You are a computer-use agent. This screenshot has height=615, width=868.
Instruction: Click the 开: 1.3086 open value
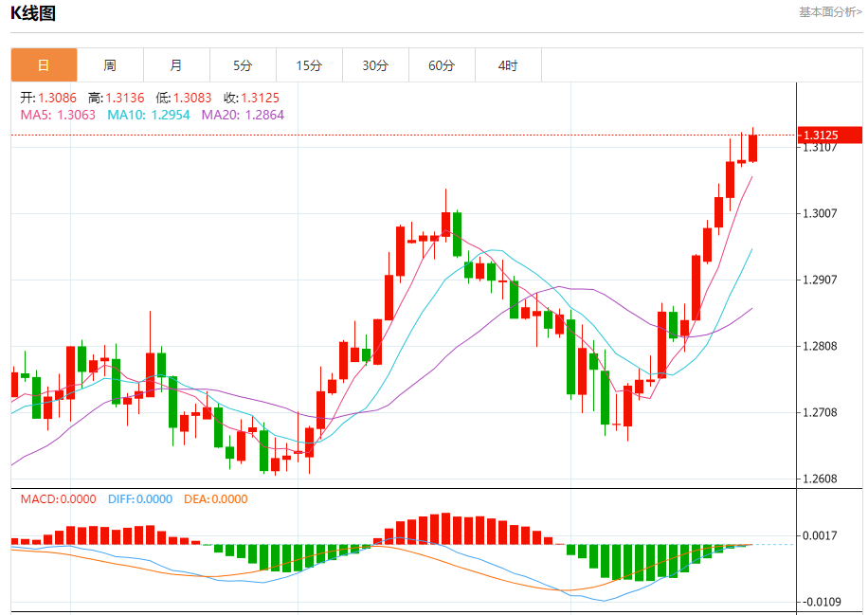click(x=48, y=98)
